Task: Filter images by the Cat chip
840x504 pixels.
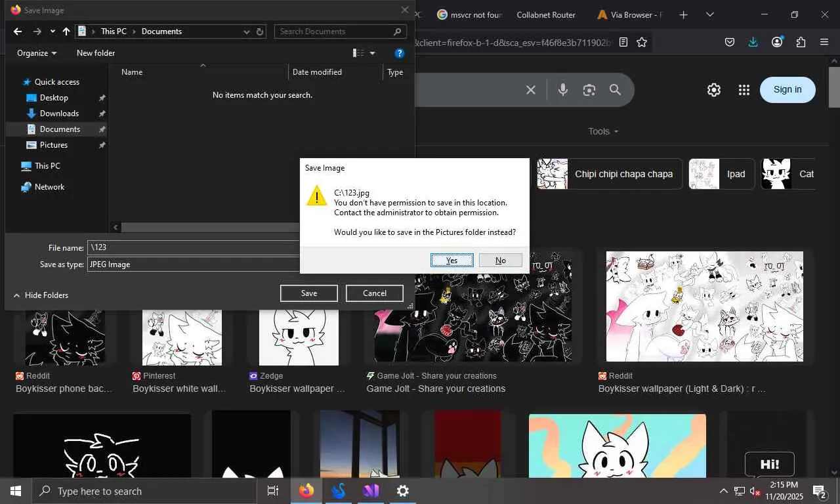Action: coord(788,174)
